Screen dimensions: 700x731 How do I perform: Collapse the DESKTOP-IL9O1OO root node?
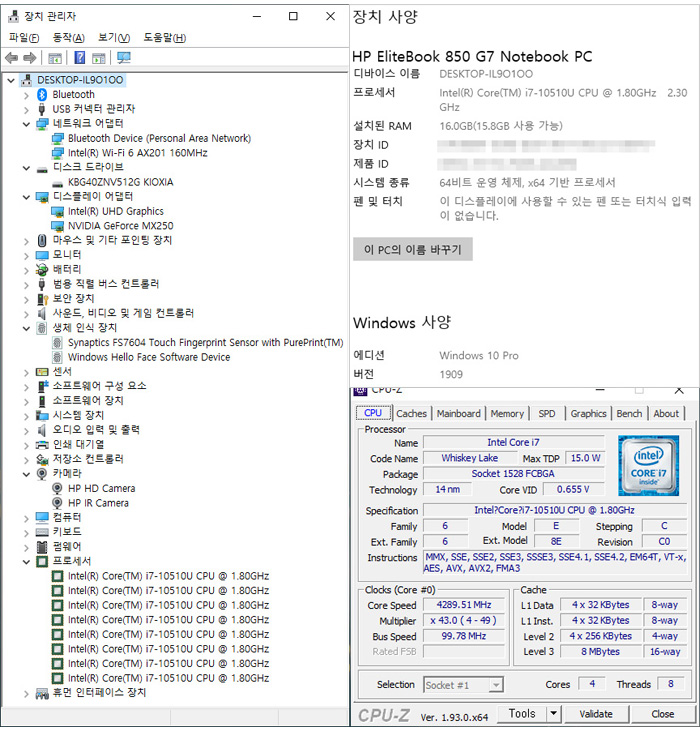[x=11, y=80]
